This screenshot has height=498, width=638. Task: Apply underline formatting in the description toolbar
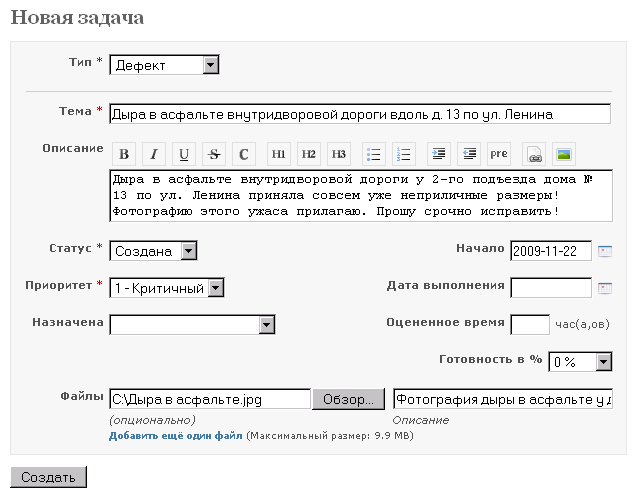click(x=184, y=154)
